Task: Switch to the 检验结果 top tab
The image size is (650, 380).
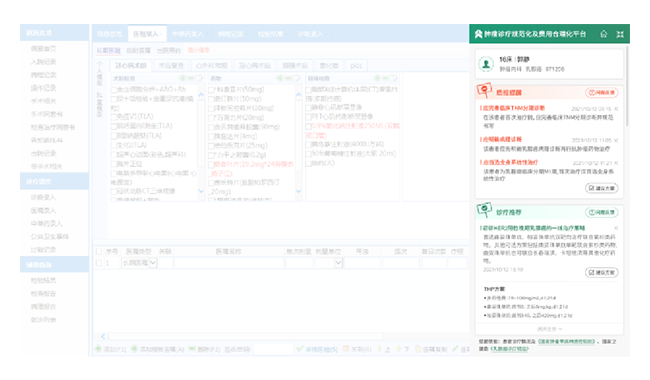Action: click(x=270, y=34)
